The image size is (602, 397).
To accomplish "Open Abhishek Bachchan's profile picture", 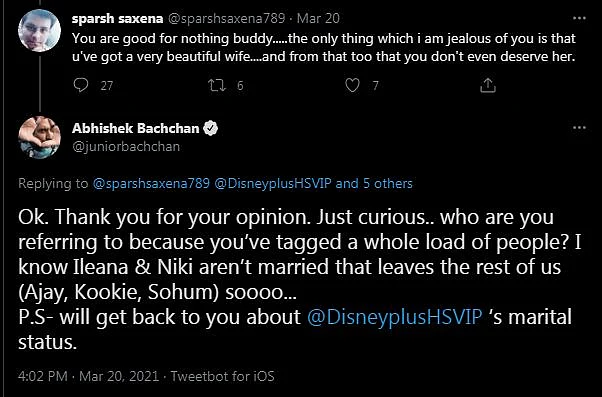I will pos(40,137).
